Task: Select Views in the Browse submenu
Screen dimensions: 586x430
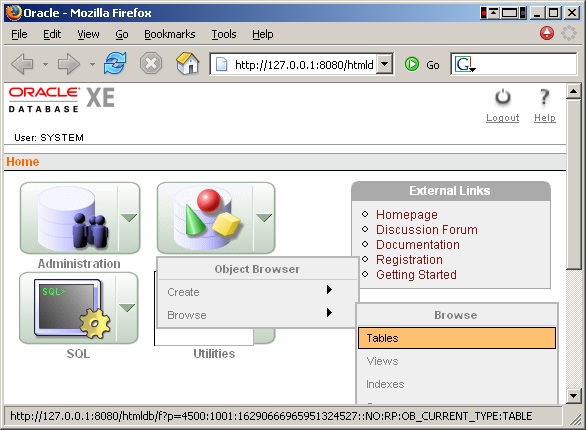Action: click(457, 361)
